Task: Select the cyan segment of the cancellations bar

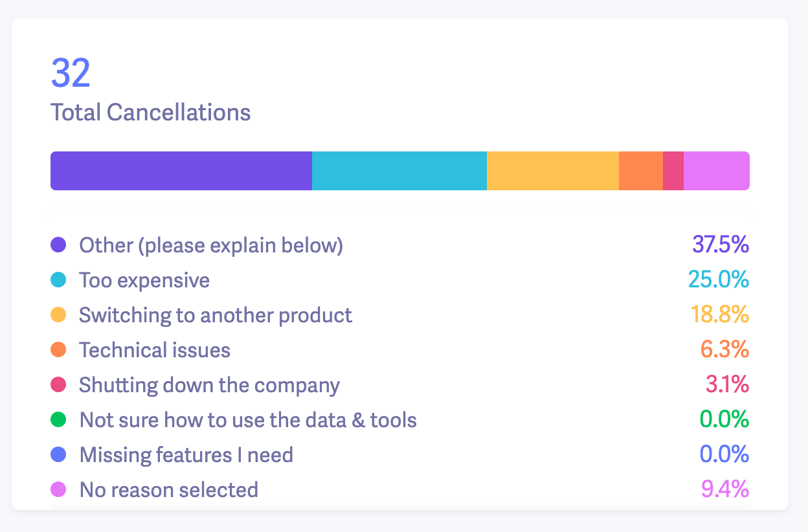Action: tap(399, 171)
